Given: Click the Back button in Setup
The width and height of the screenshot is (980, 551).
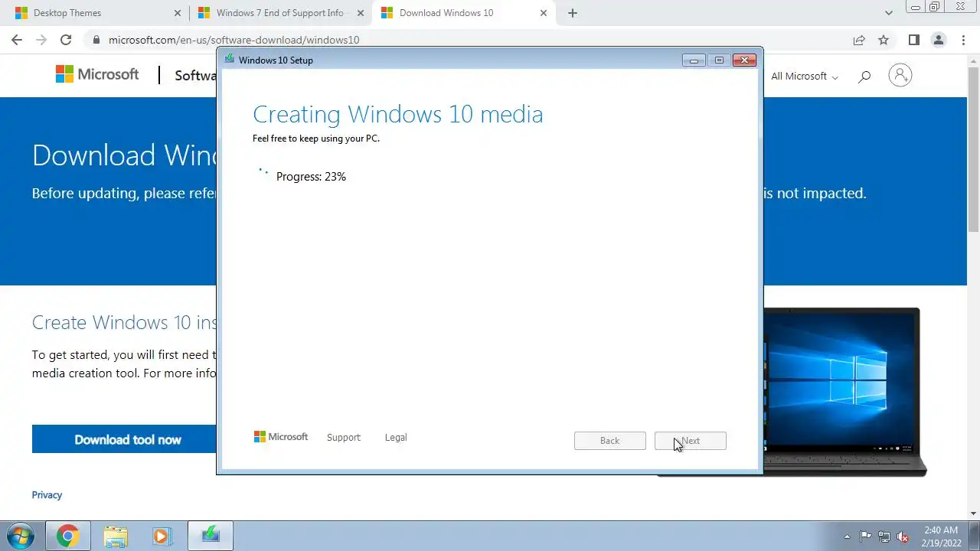Looking at the screenshot, I should (x=609, y=441).
